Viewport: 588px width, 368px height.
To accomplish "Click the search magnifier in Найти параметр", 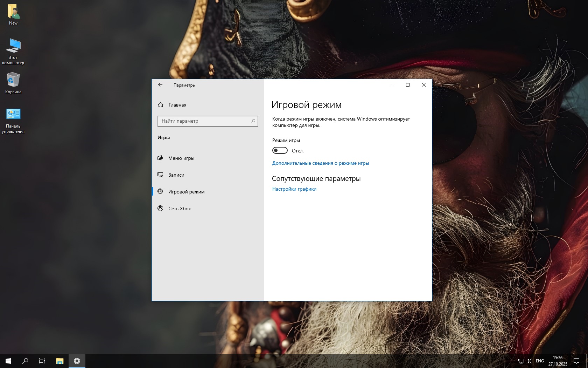I will tap(253, 121).
